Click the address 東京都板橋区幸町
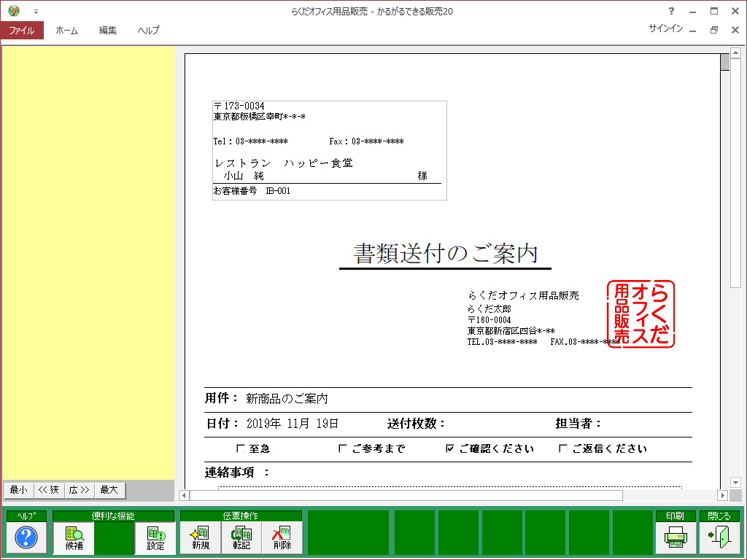 click(x=260, y=117)
